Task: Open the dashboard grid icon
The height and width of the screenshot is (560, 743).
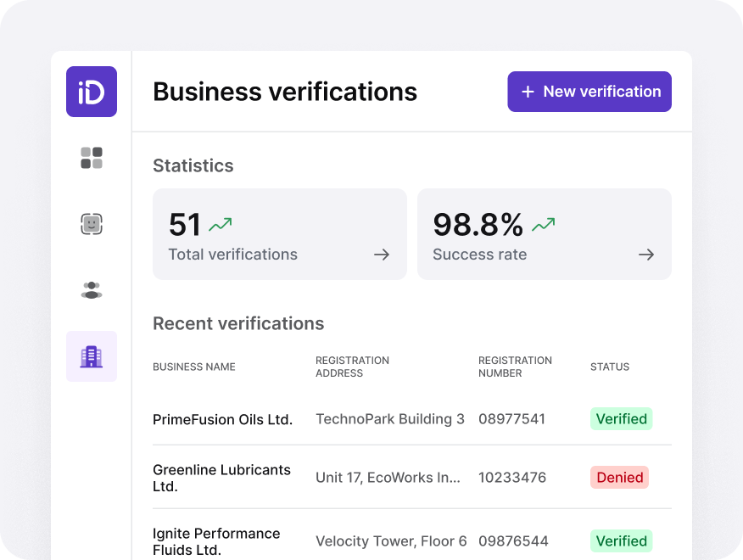Action: [91, 158]
